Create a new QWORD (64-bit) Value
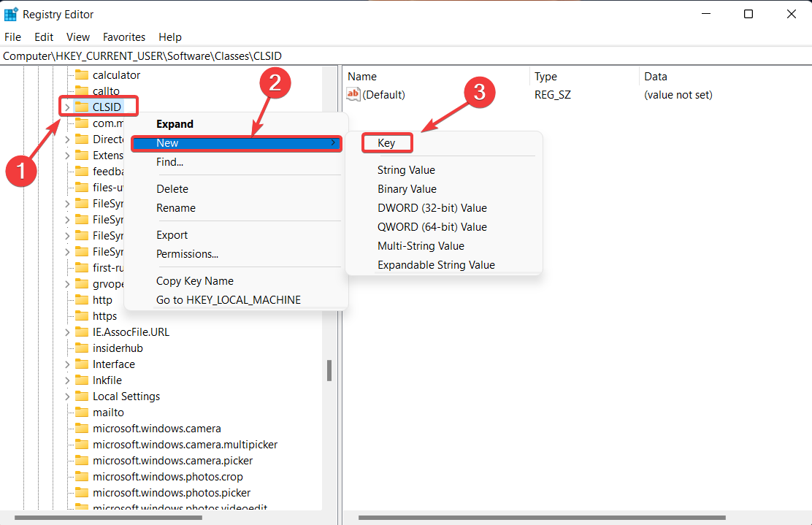The height and width of the screenshot is (525, 812). pyautogui.click(x=432, y=227)
